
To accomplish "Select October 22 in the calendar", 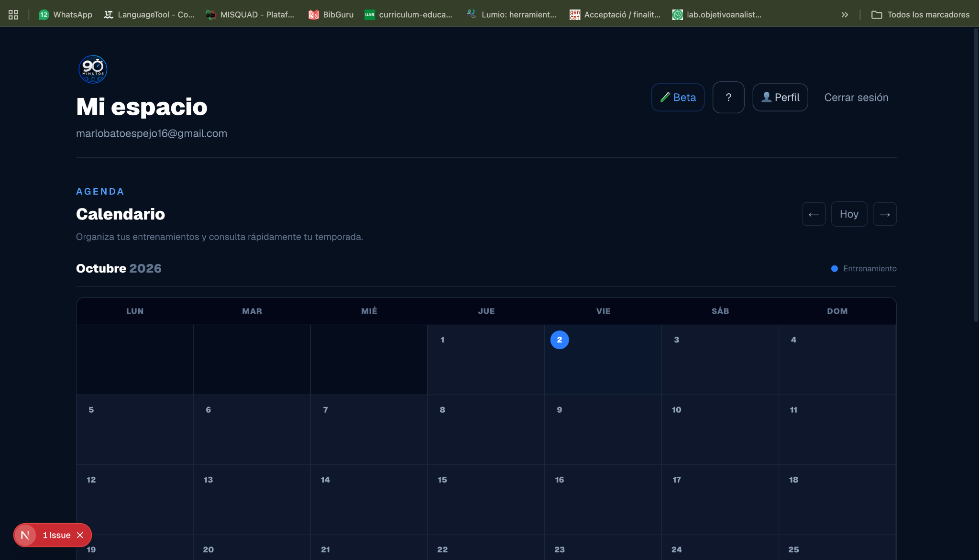I will click(485, 548).
